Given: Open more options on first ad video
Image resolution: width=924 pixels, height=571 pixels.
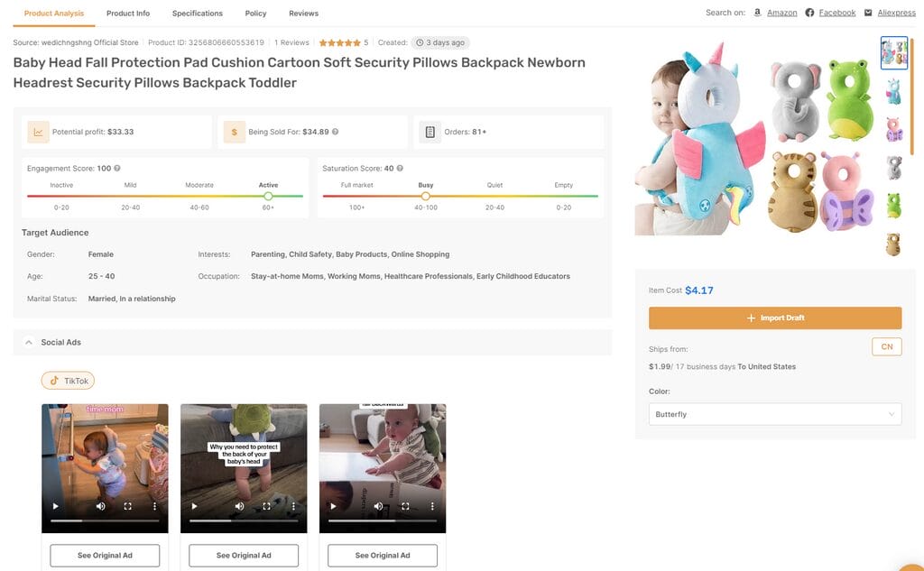Looking at the screenshot, I should click(154, 507).
